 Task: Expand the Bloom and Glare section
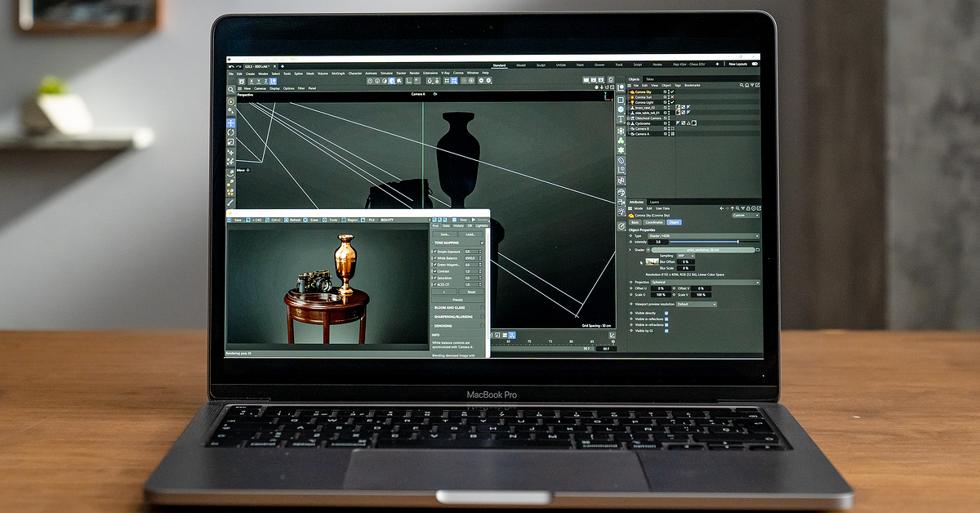tap(448, 308)
